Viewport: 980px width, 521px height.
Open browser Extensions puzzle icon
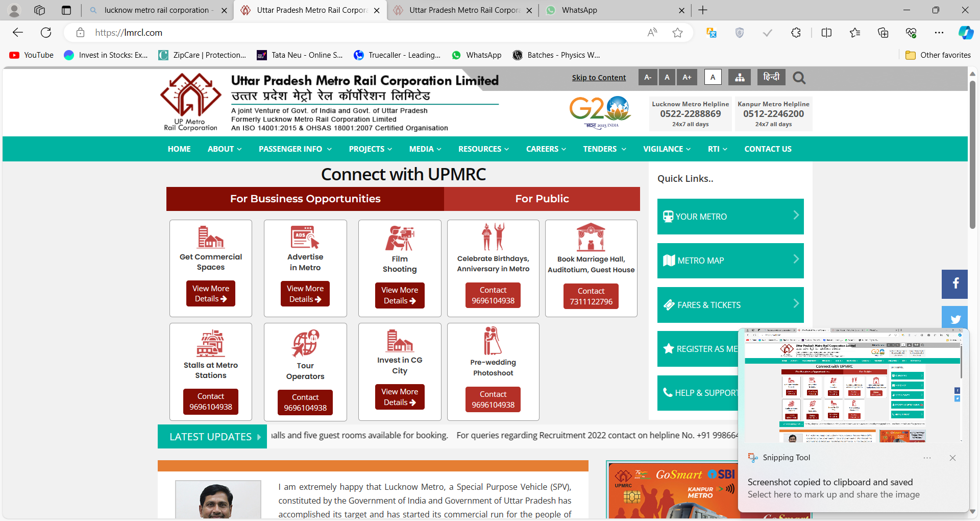point(796,33)
